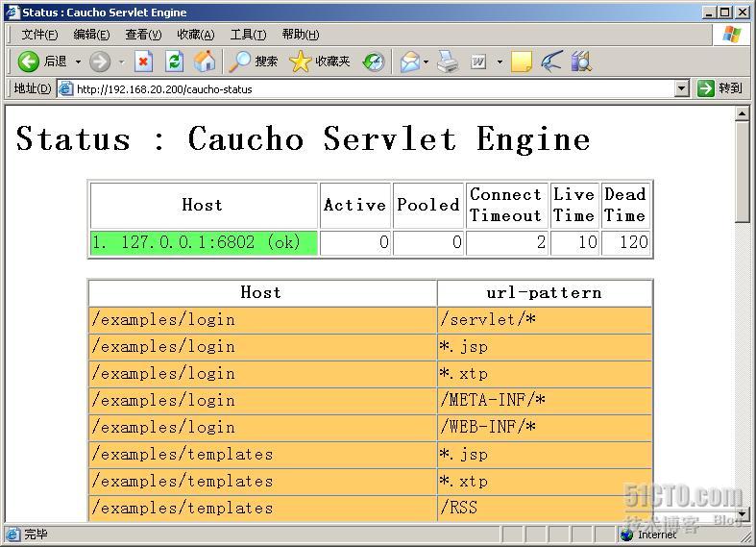Click the Edit with Word icon
The width and height of the screenshot is (756, 547).
coord(478,62)
